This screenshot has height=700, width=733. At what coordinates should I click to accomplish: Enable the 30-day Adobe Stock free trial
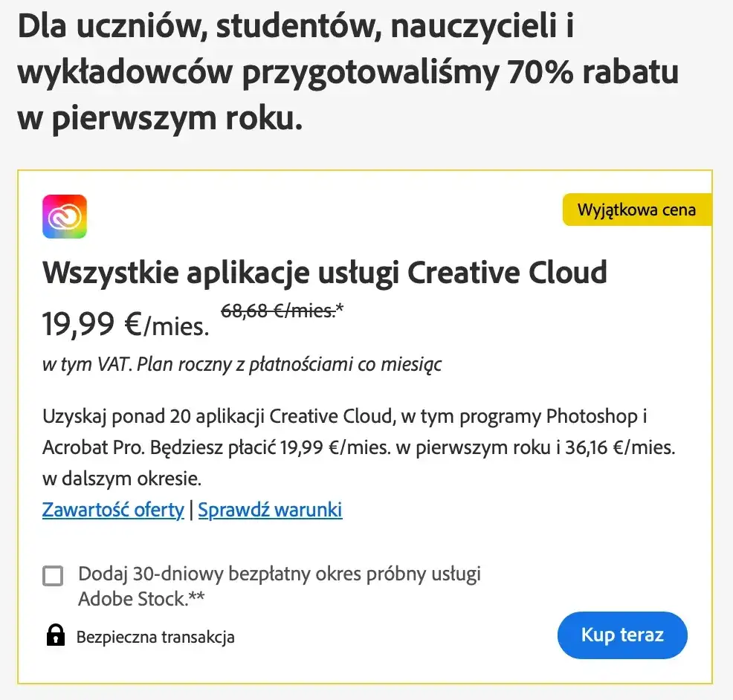click(x=53, y=575)
